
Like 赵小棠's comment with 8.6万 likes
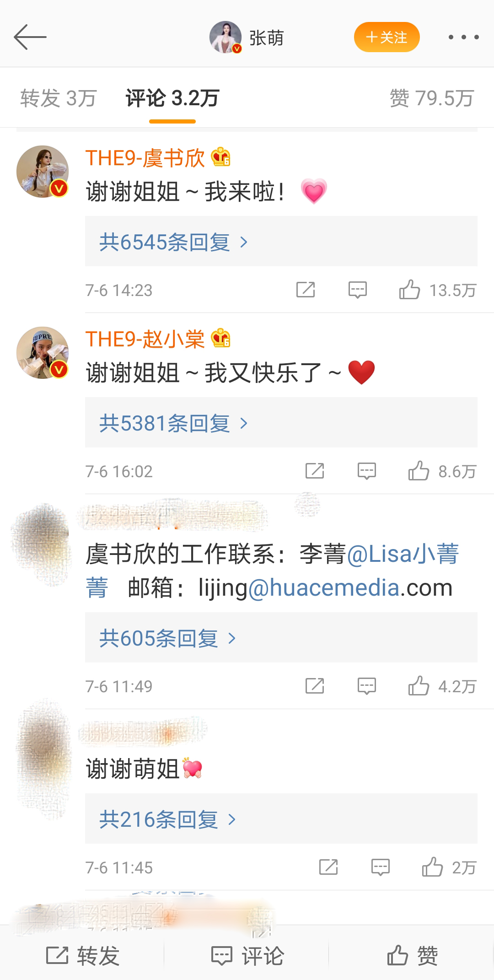[x=442, y=471]
